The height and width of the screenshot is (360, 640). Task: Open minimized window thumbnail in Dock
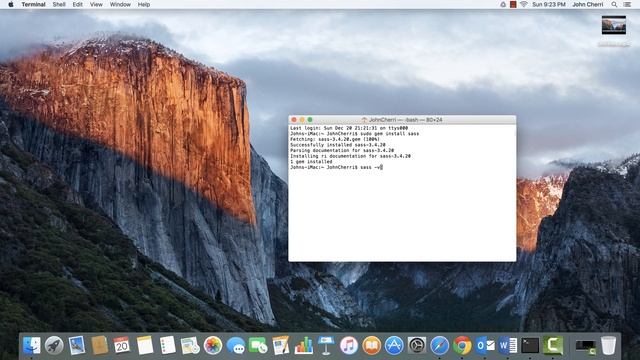pyautogui.click(x=585, y=347)
